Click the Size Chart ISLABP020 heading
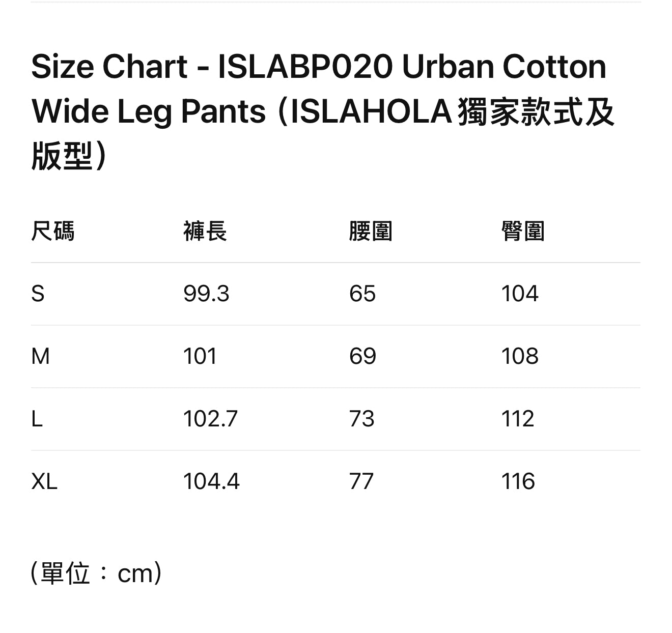The image size is (672, 633). click(x=323, y=111)
